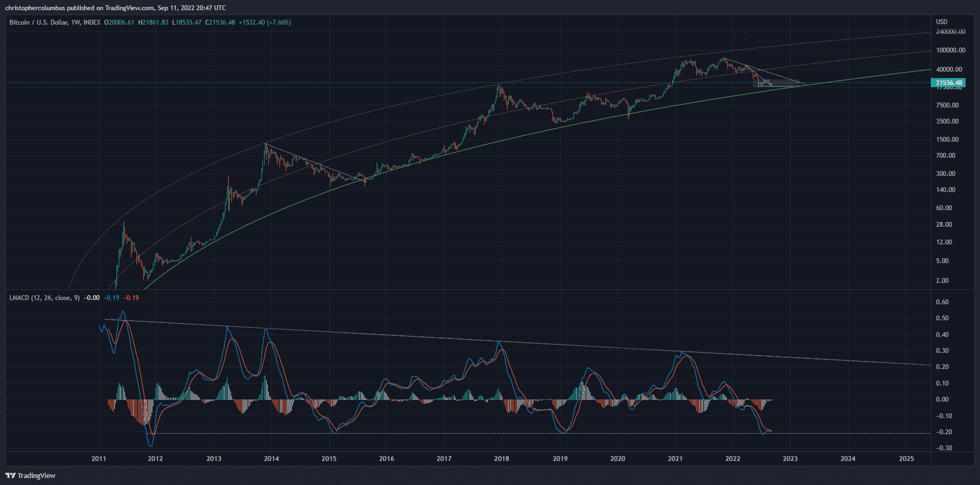980x485 pixels.
Task: Click the 0.50 value on LMACD axis
Action: (942, 318)
